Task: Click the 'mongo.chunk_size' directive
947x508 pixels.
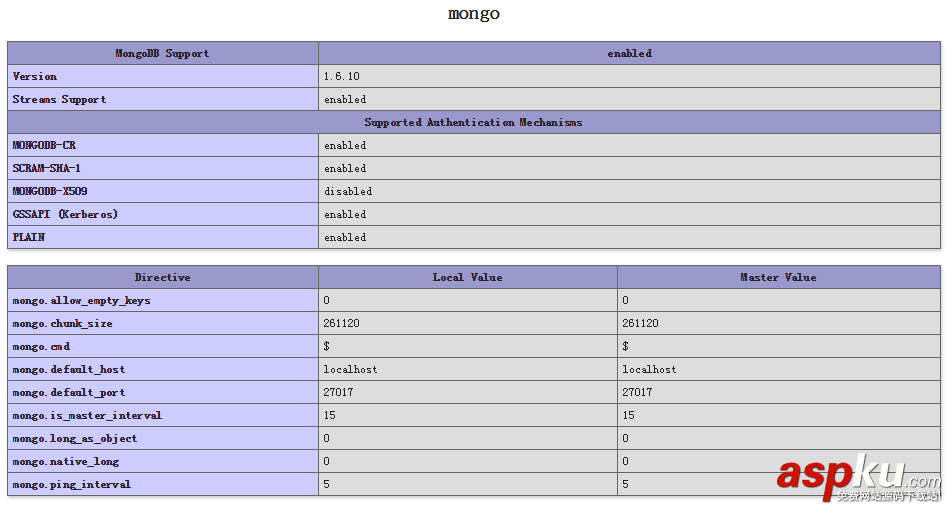Action: tap(62, 323)
